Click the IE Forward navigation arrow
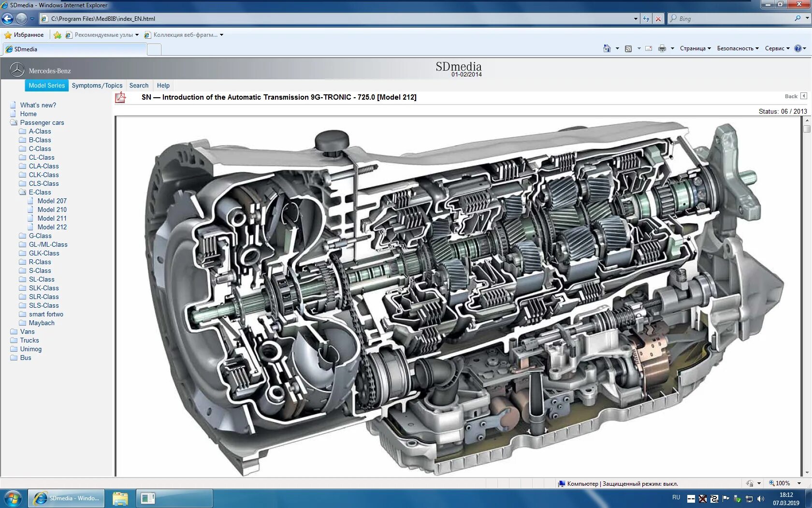 21,18
